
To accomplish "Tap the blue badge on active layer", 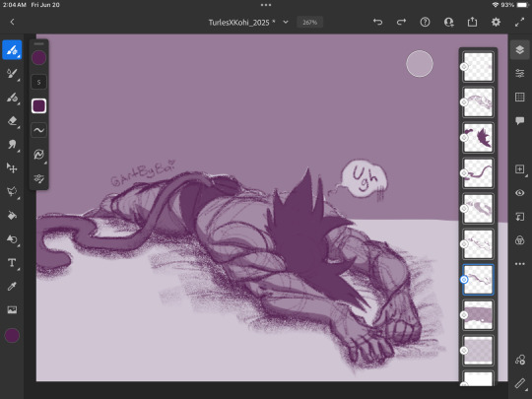I will tap(464, 280).
